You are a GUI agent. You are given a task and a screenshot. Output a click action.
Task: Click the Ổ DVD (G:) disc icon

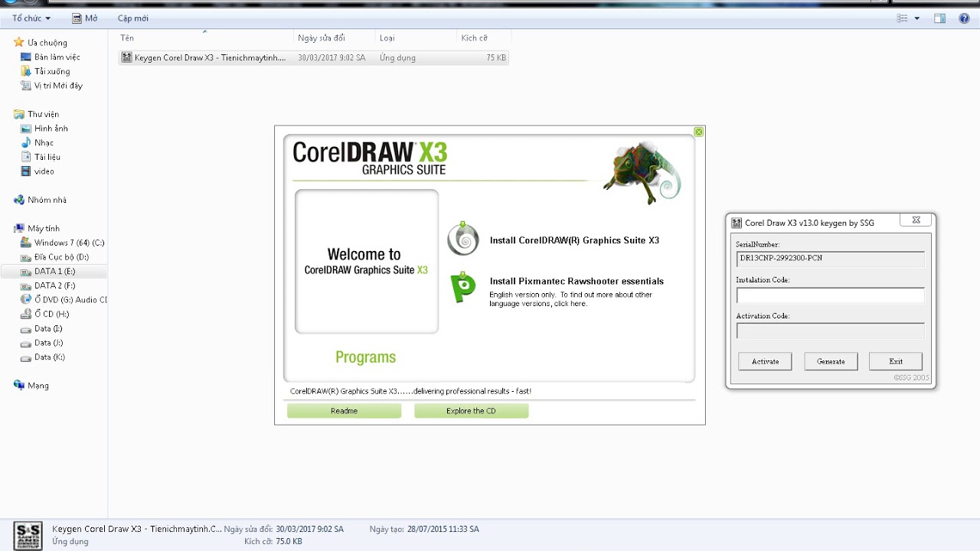pyautogui.click(x=26, y=299)
